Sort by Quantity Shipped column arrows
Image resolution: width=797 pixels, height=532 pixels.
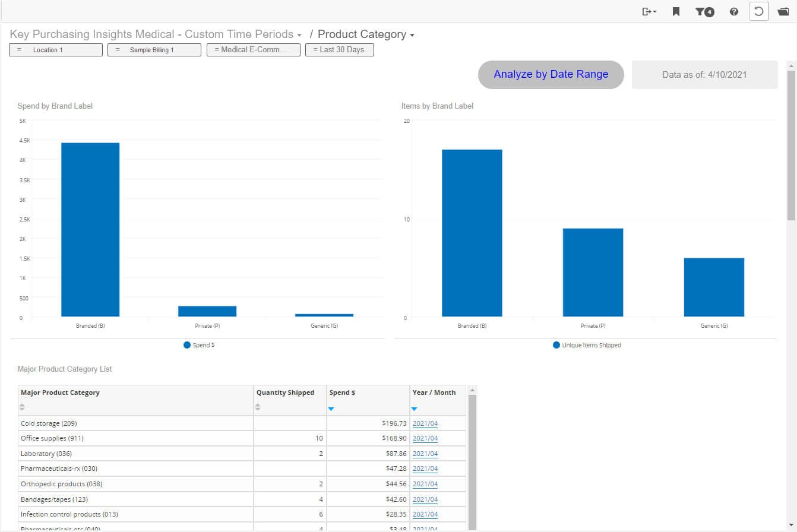(258, 407)
